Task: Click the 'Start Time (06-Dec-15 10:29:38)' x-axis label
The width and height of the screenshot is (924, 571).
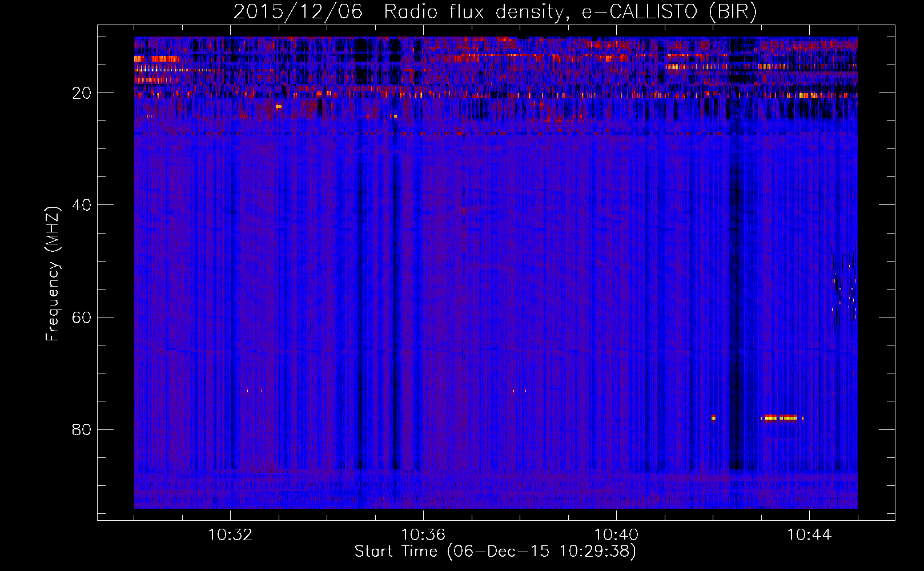Action: point(495,552)
